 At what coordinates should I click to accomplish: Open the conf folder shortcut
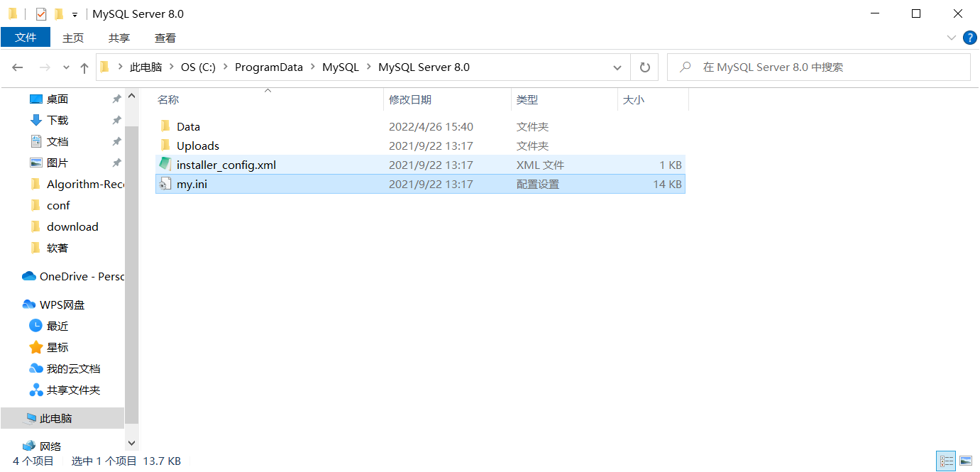click(58, 206)
